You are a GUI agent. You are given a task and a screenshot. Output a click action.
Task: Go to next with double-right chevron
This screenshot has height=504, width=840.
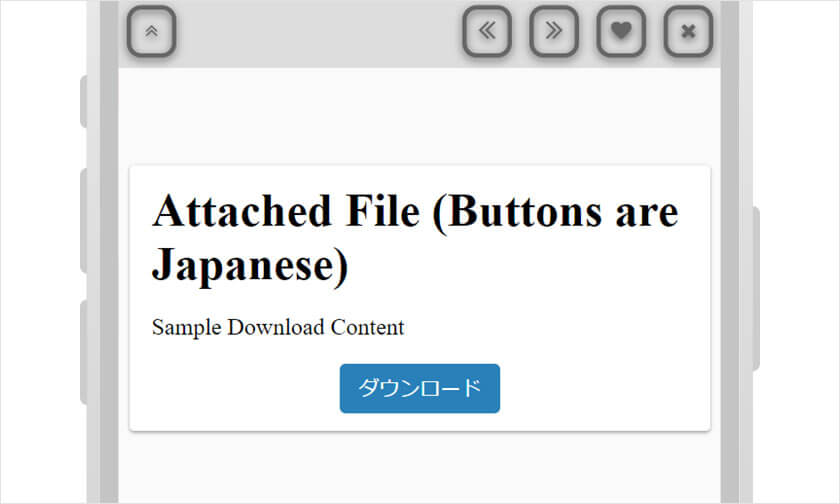pos(554,32)
